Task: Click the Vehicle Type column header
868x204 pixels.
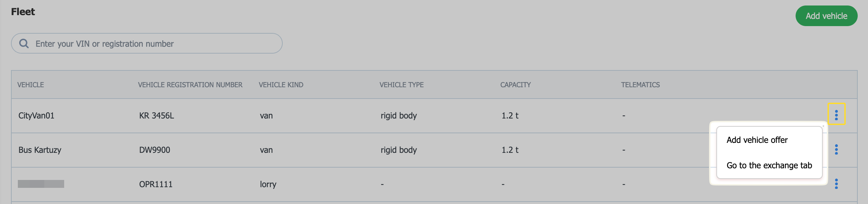Action: (x=401, y=85)
